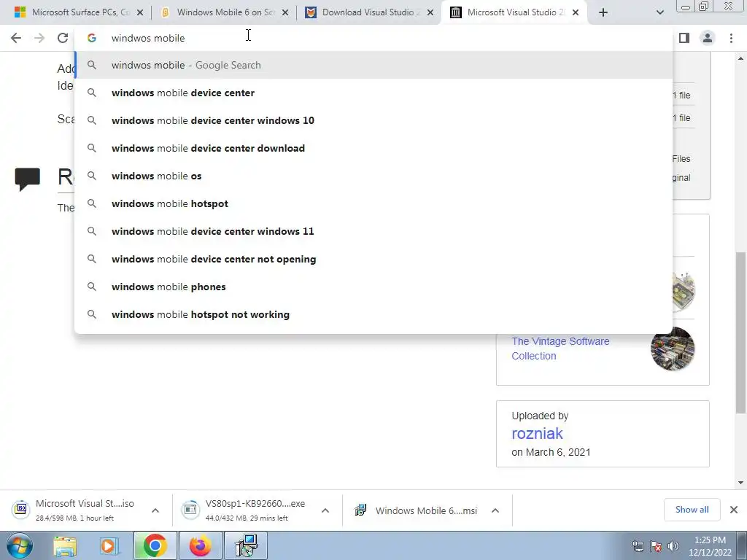Switch to Windows Mobile 6 tab

click(x=224, y=12)
